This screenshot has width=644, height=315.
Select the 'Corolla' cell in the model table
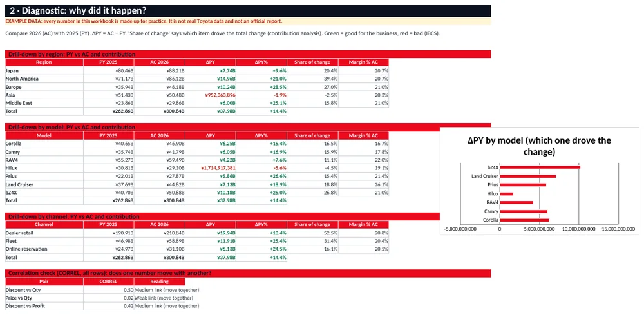(44, 144)
